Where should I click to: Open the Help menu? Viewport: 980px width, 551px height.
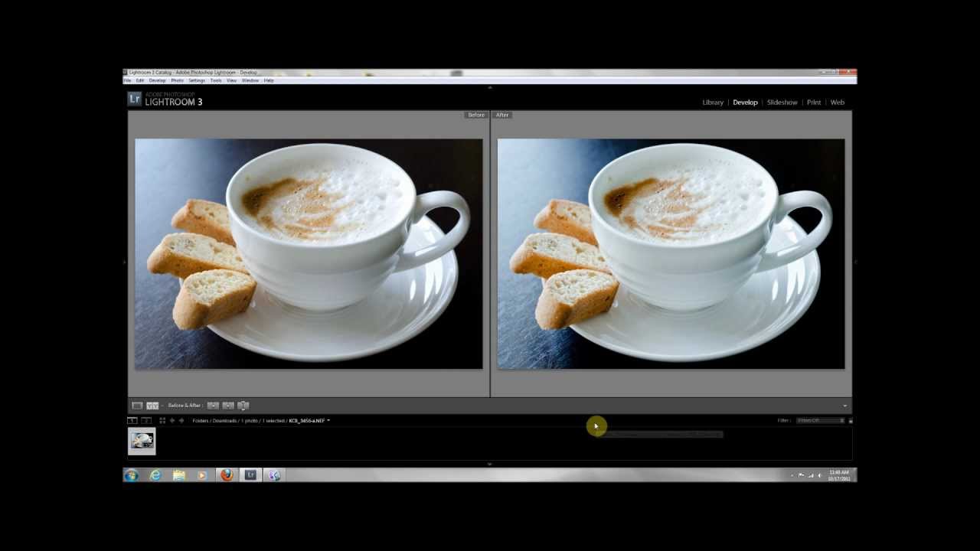click(x=269, y=80)
